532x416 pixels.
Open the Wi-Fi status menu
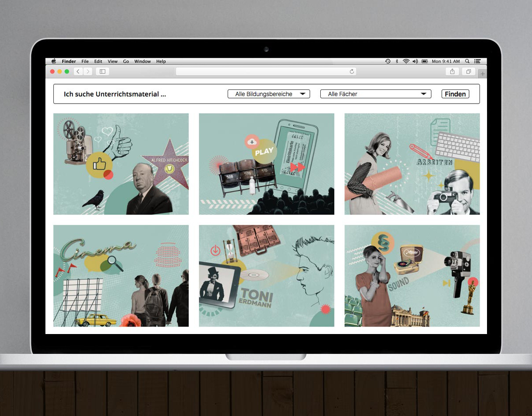click(x=406, y=61)
